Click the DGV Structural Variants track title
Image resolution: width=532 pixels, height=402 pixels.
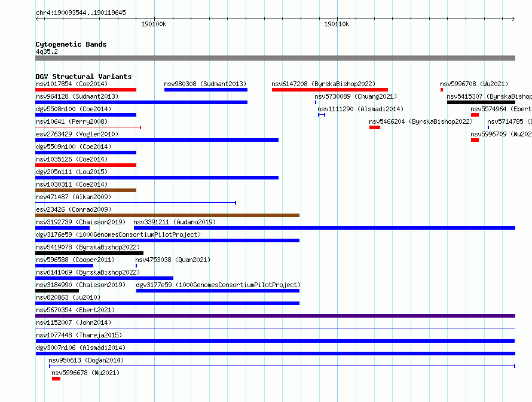pyautogui.click(x=84, y=77)
